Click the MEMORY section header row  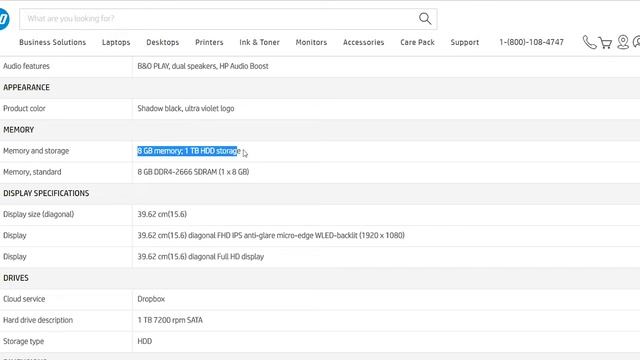tap(320, 130)
